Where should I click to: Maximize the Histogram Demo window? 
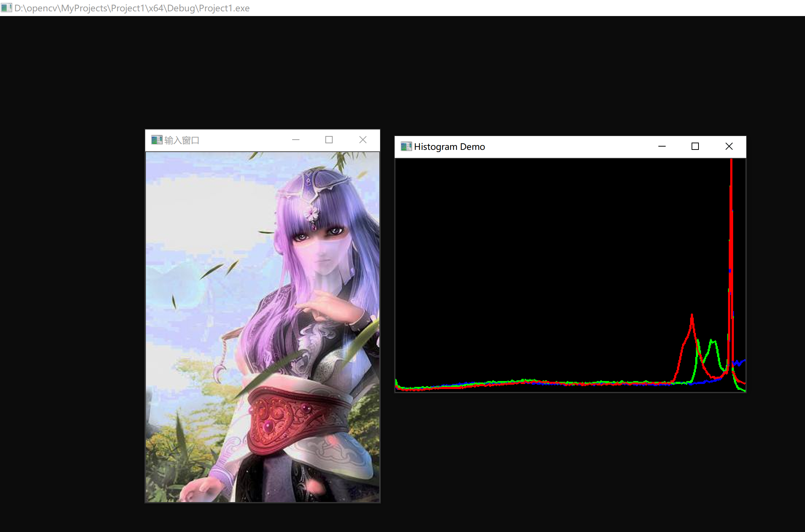click(695, 147)
